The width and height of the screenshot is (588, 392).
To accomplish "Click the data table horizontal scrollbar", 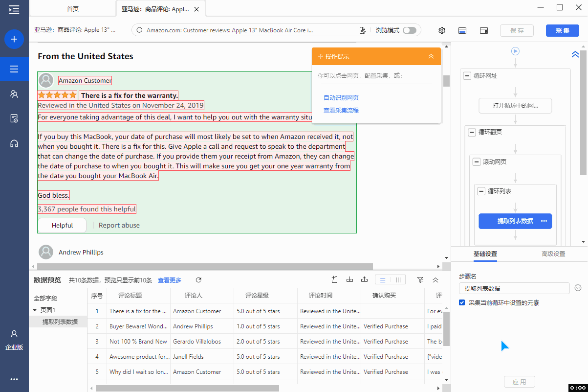I will (x=187, y=388).
